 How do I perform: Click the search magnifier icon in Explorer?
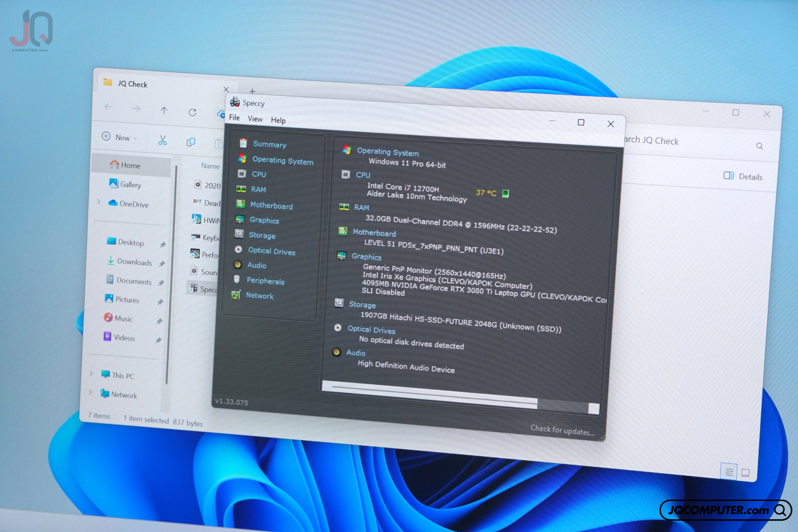pos(759,146)
